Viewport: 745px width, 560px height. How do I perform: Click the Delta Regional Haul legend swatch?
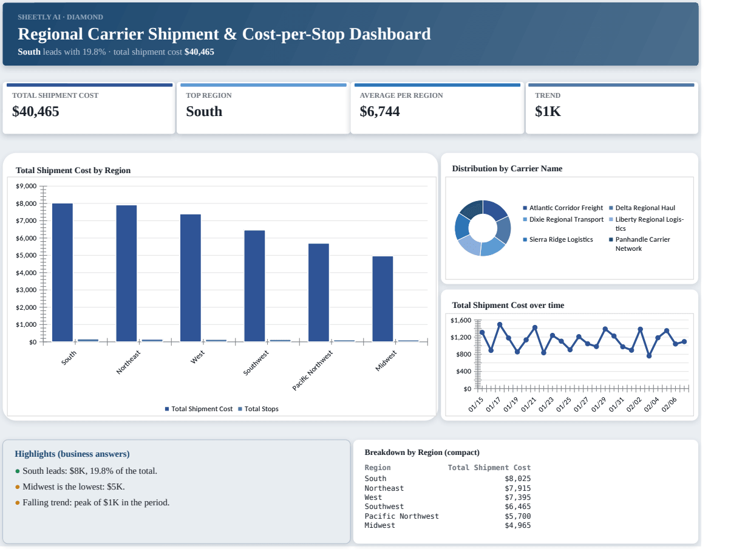[x=611, y=208]
